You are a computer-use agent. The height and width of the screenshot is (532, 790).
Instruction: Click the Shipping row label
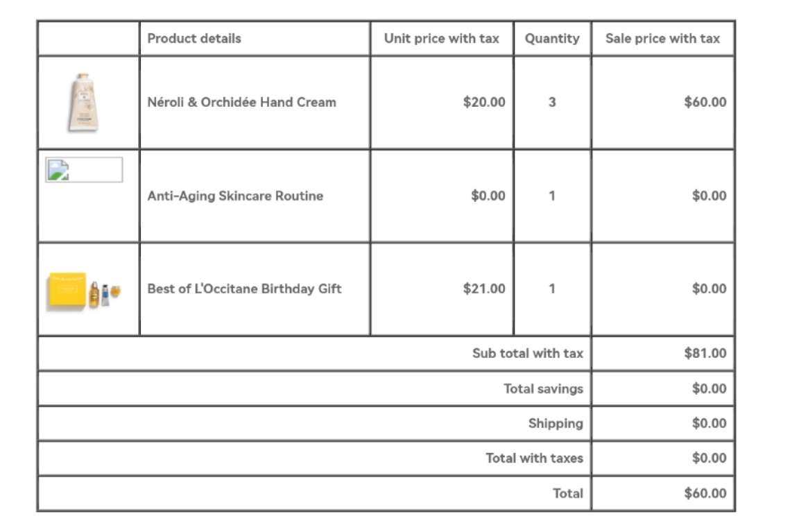point(556,423)
